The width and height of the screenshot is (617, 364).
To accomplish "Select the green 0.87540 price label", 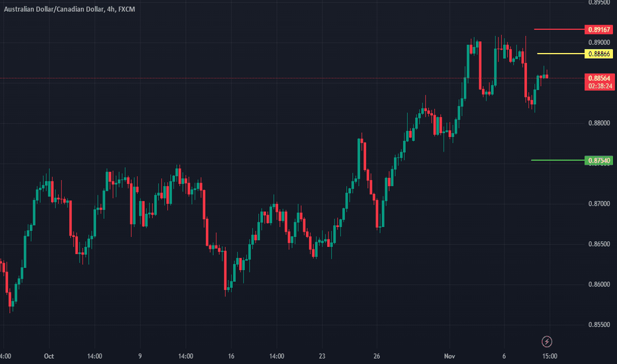I will tap(599, 161).
